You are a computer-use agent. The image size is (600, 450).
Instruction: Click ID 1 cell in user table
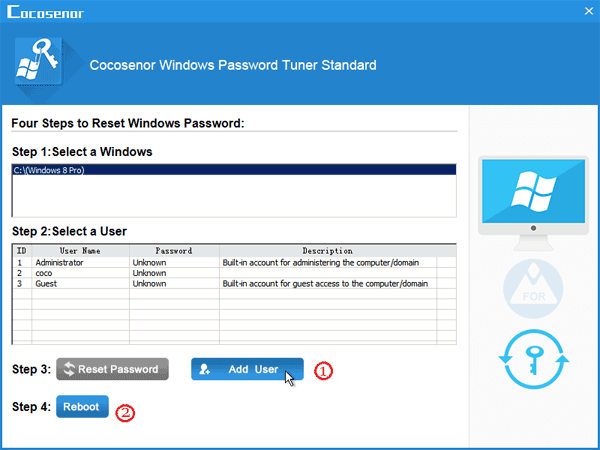point(20,262)
